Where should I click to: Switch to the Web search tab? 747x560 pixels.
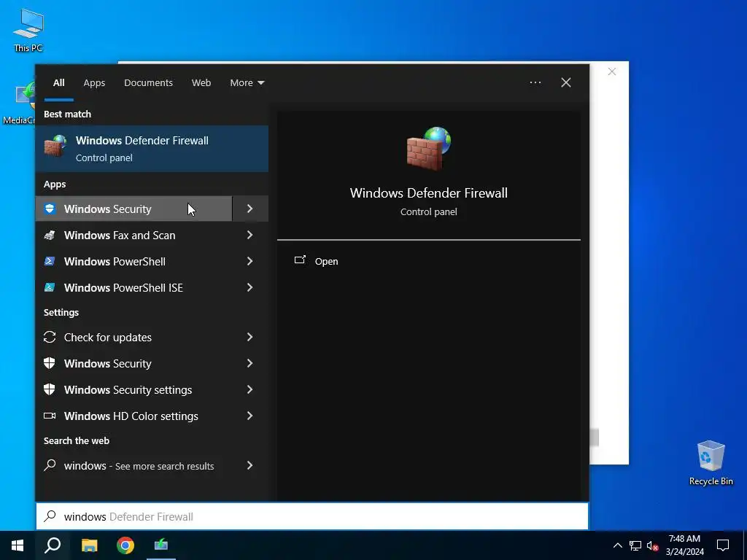tap(201, 83)
